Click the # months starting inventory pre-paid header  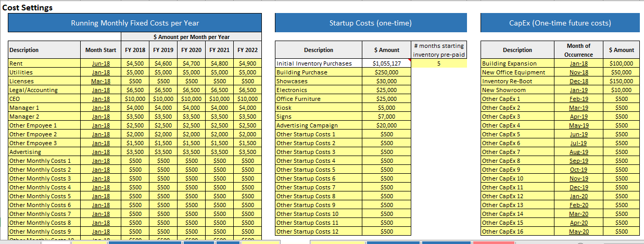(438, 50)
